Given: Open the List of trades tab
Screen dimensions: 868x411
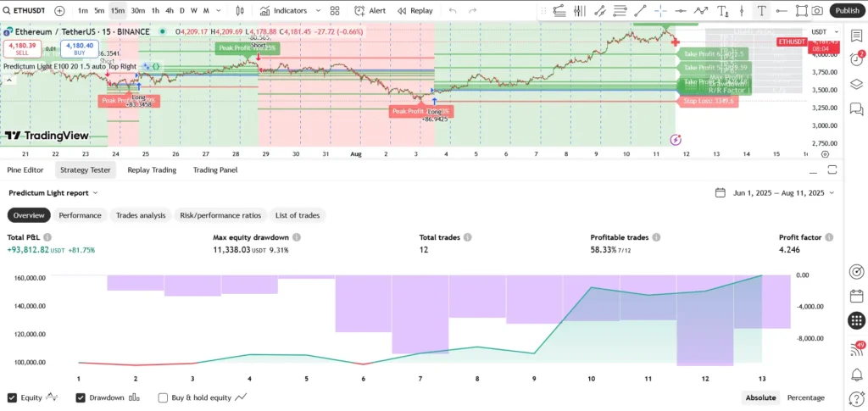Looking at the screenshot, I should pyautogui.click(x=298, y=215).
